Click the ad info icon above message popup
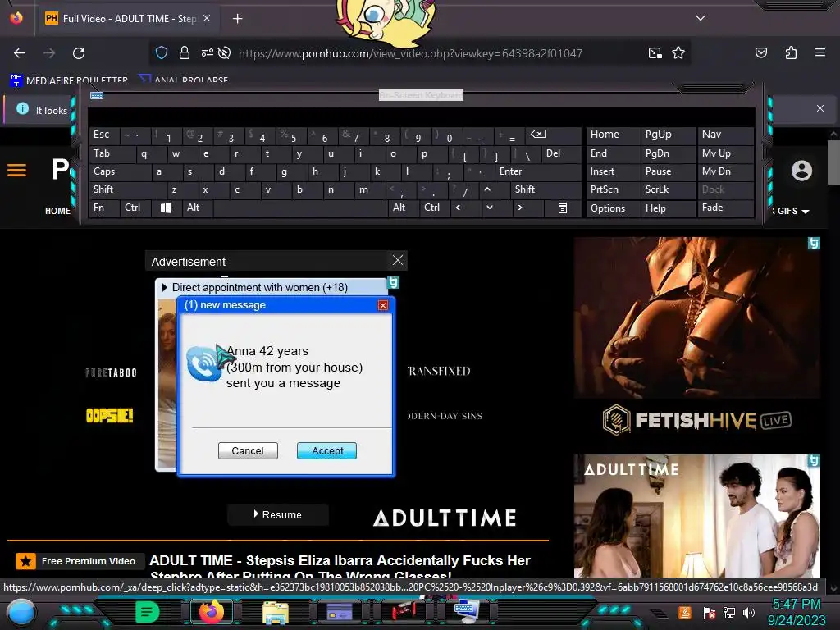The height and width of the screenshot is (630, 840). 393,283
